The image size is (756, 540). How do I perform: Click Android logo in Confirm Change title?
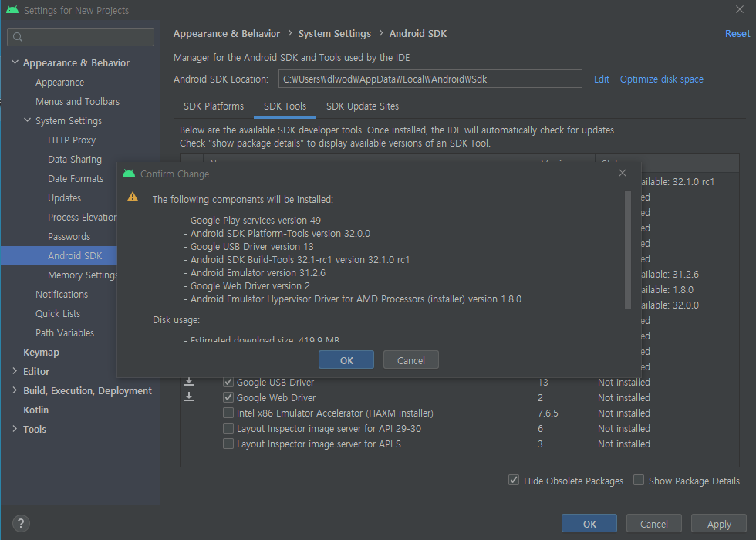pos(129,174)
